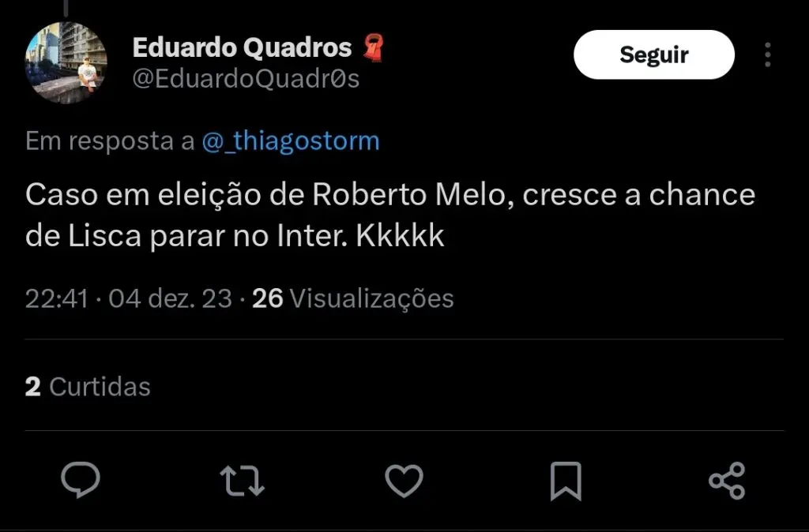Click the number 26 in view count
Image resolution: width=809 pixels, height=532 pixels.
[x=268, y=298]
